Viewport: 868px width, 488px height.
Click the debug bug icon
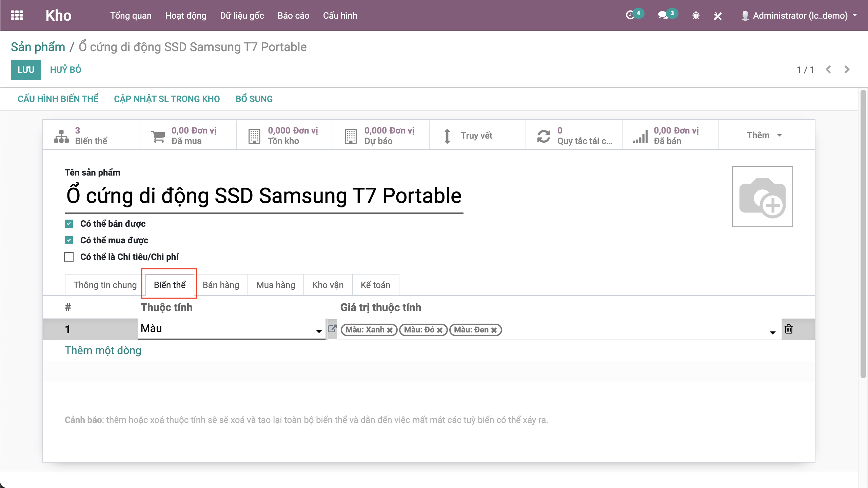click(696, 16)
